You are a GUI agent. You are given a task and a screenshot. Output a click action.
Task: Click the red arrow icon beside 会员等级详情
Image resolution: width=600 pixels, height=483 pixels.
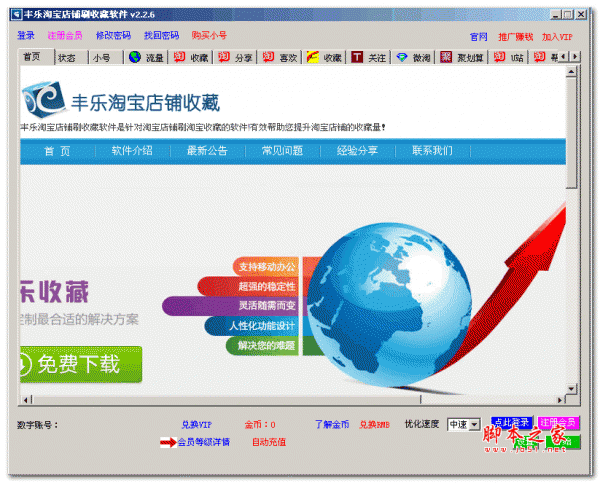pos(168,442)
